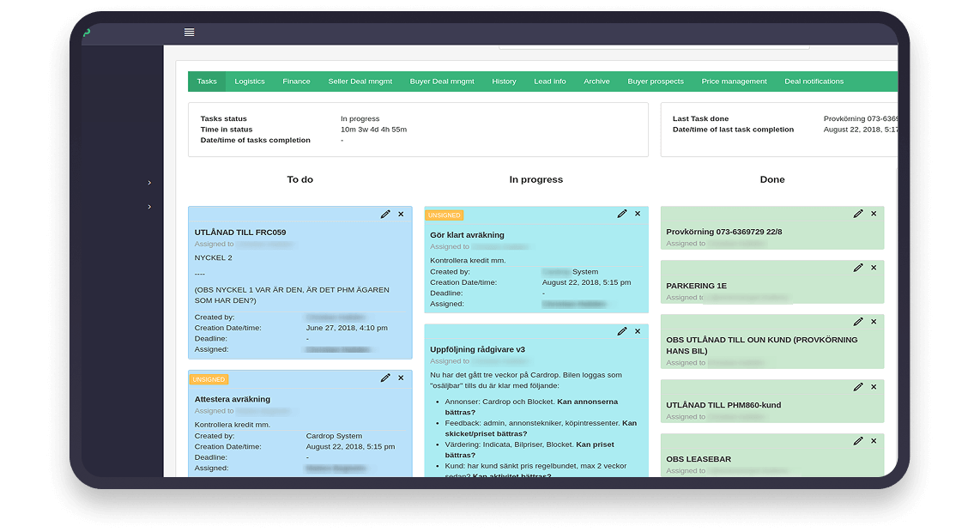The width and height of the screenshot is (980, 532).
Task: Edit the Attestera avräkning task
Action: (385, 378)
